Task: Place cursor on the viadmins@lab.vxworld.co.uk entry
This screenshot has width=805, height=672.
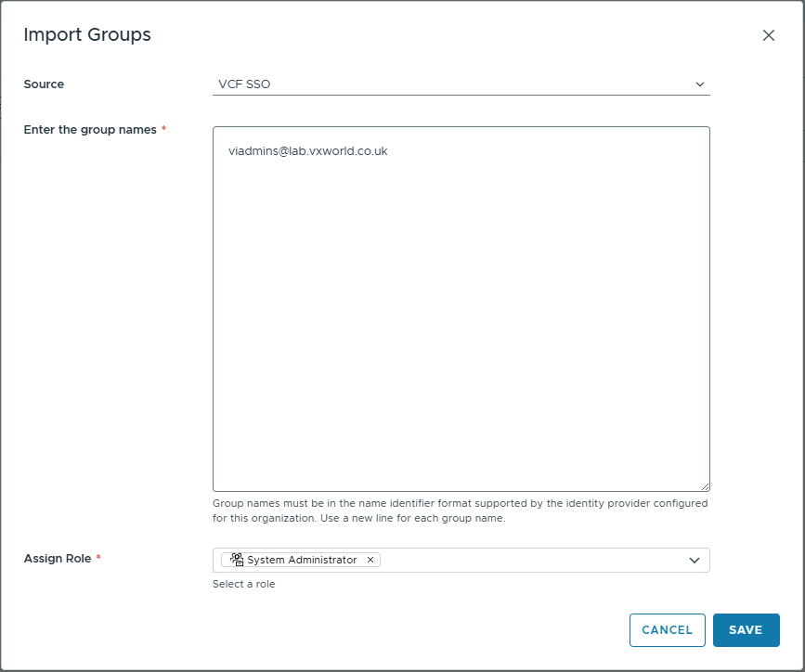Action: pos(307,151)
